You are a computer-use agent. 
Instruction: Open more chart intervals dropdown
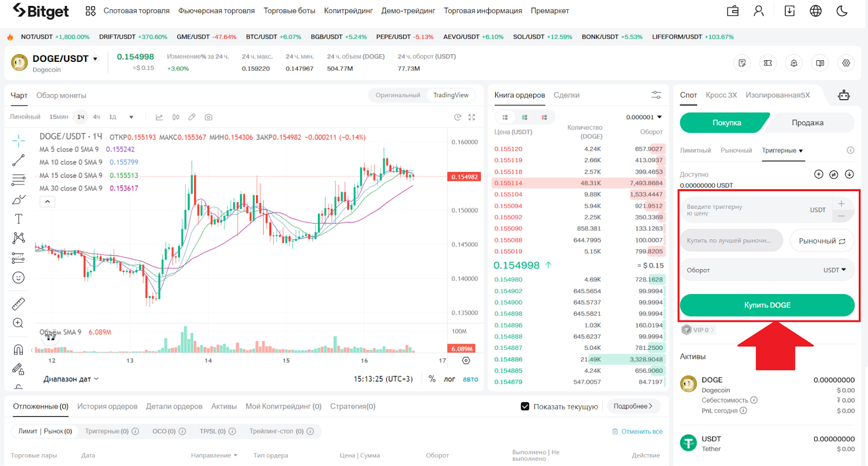(x=131, y=117)
